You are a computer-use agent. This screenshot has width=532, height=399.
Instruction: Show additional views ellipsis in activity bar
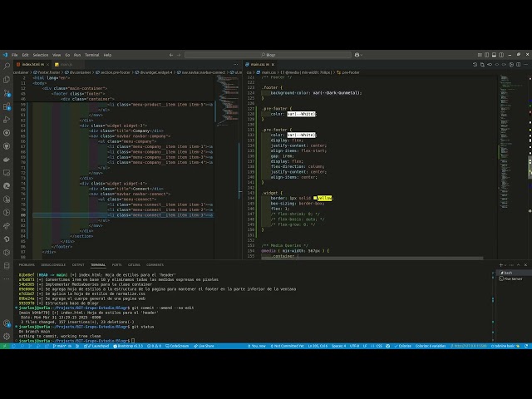click(7, 279)
